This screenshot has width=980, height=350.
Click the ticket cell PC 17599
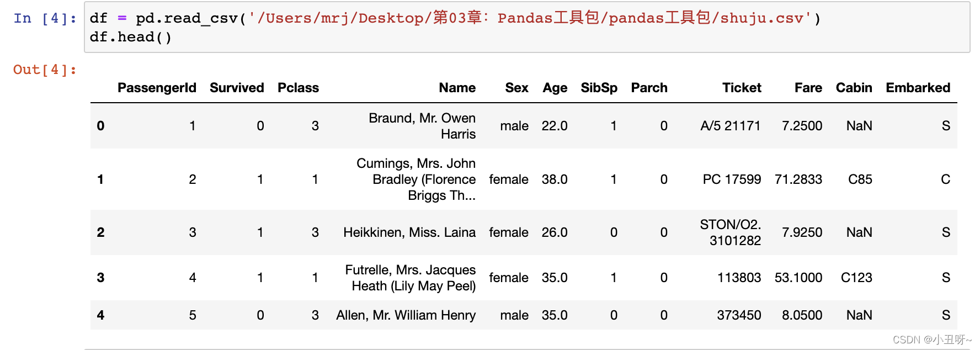tap(732, 179)
